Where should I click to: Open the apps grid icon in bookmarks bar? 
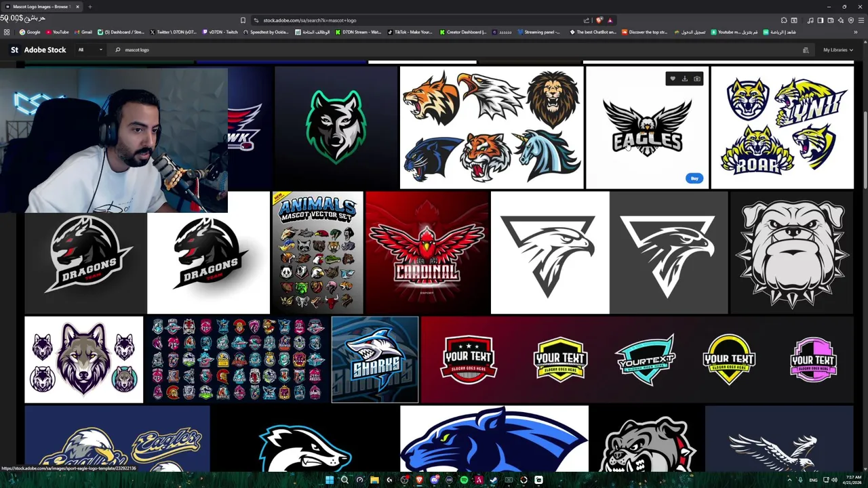[x=7, y=32]
